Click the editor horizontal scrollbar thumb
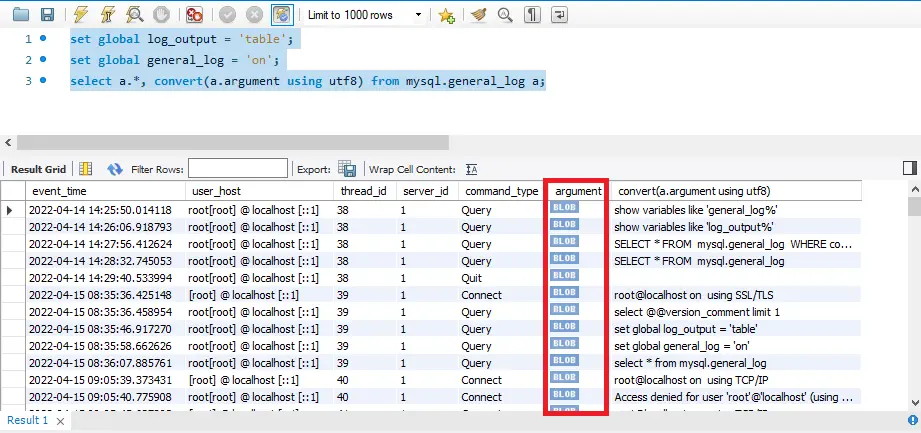This screenshot has height=433, width=921. point(233,142)
